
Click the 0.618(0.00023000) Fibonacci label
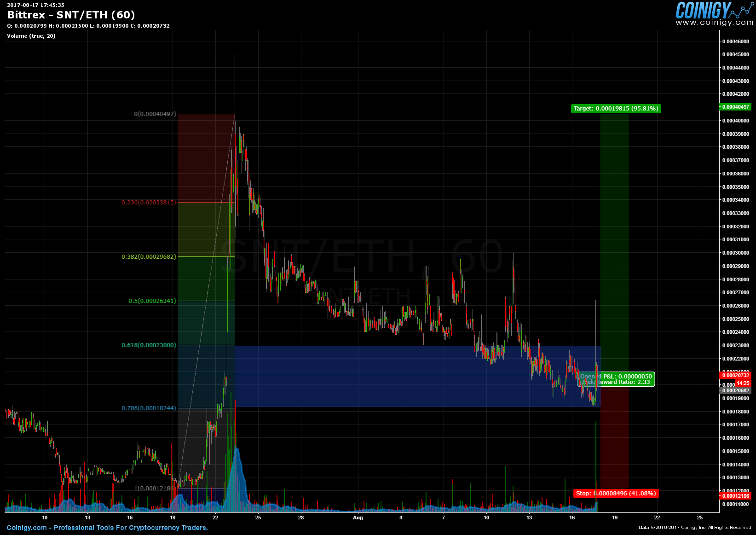tap(149, 345)
